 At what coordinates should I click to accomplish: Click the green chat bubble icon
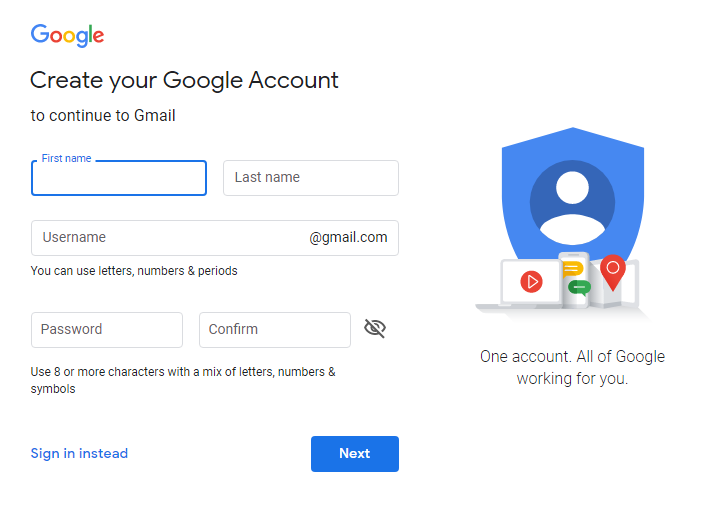[578, 288]
